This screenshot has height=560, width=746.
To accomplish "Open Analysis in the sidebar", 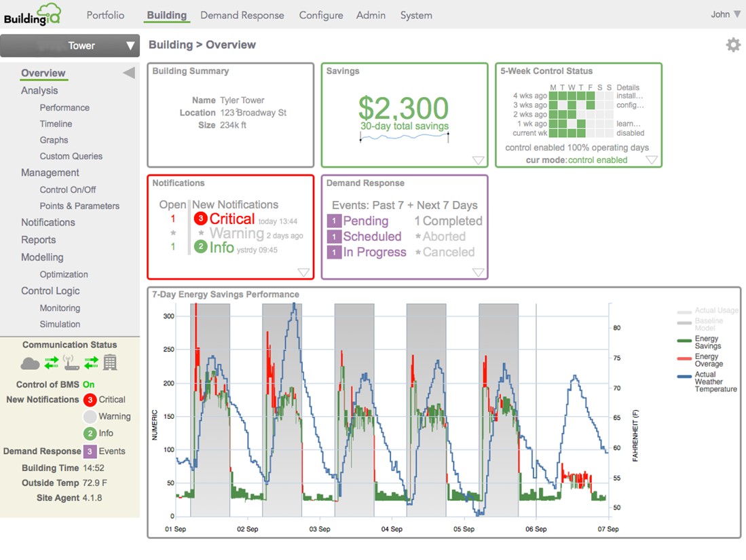I will (39, 90).
